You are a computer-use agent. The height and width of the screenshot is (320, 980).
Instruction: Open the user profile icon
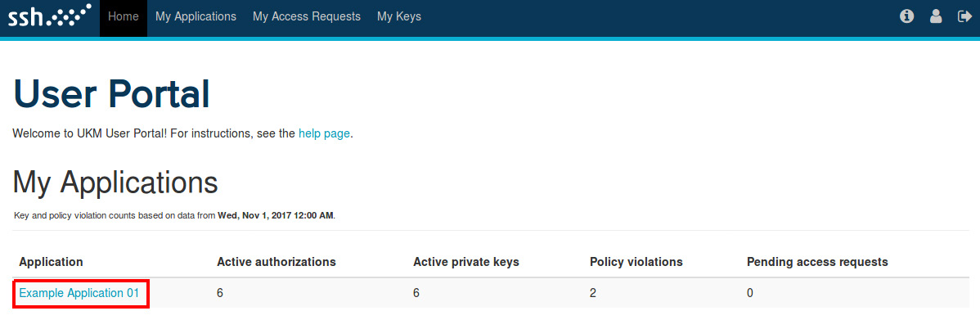[x=936, y=17]
